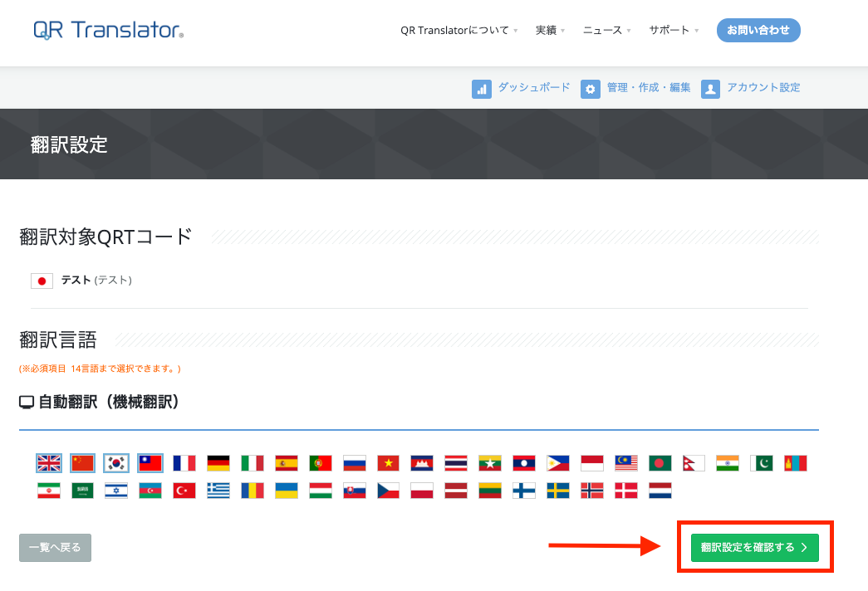Select the Israeli flag
Screen dimensions: 868x591
(x=116, y=491)
